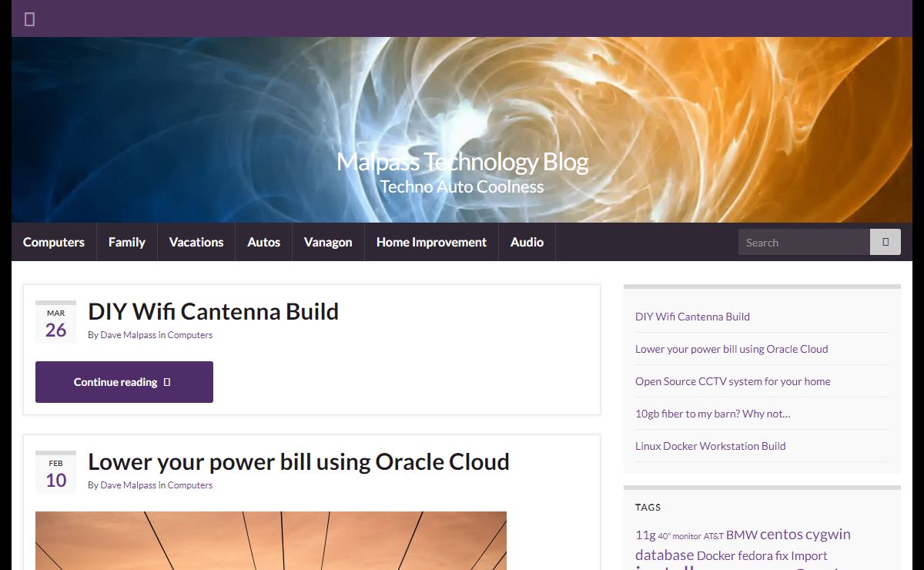Open the Audio menu item
924x570 pixels.
pos(527,242)
